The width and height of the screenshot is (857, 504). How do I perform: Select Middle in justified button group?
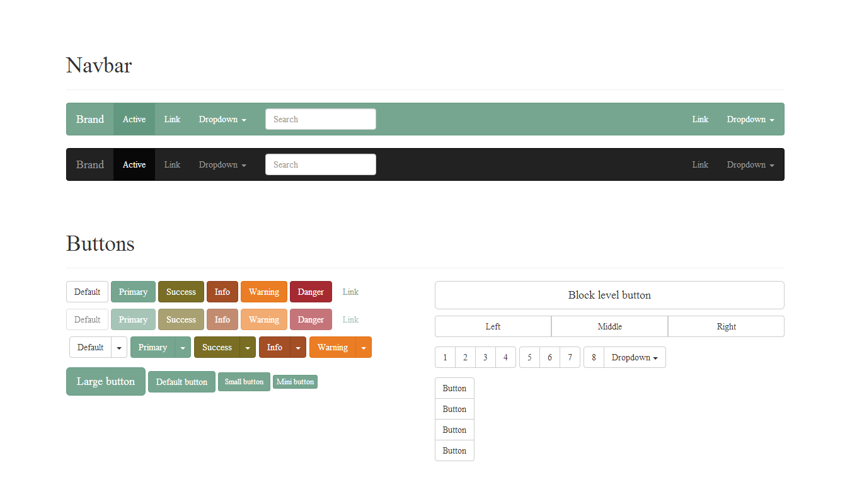click(609, 326)
